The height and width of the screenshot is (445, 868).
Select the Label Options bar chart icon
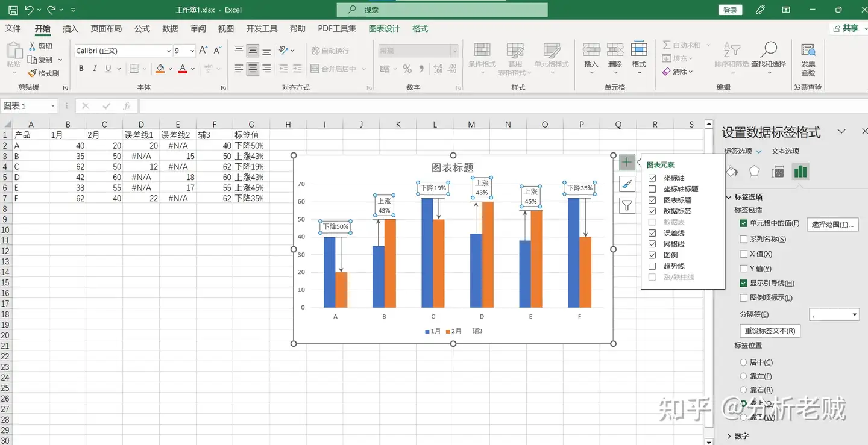800,172
